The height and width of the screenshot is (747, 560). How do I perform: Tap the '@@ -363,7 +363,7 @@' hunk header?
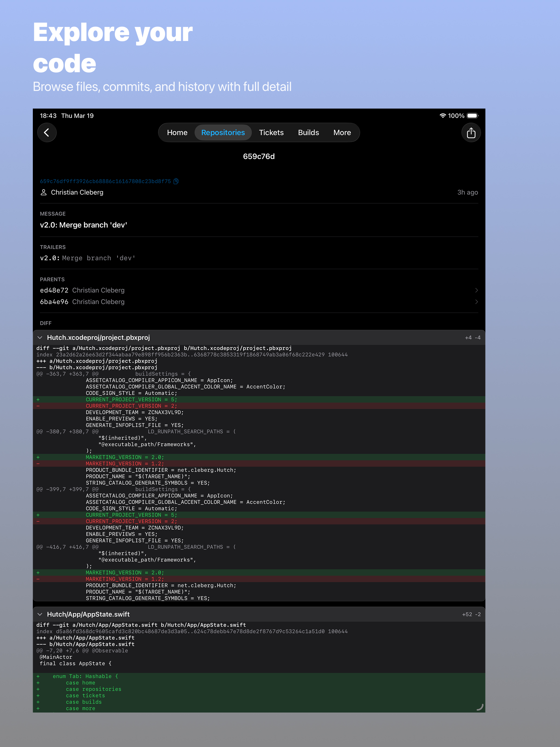click(x=68, y=374)
